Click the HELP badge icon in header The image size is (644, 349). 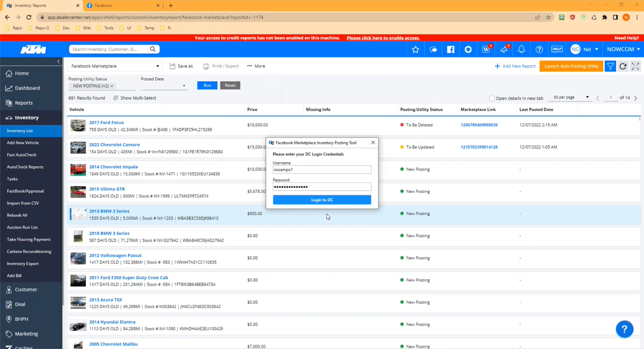557,49
